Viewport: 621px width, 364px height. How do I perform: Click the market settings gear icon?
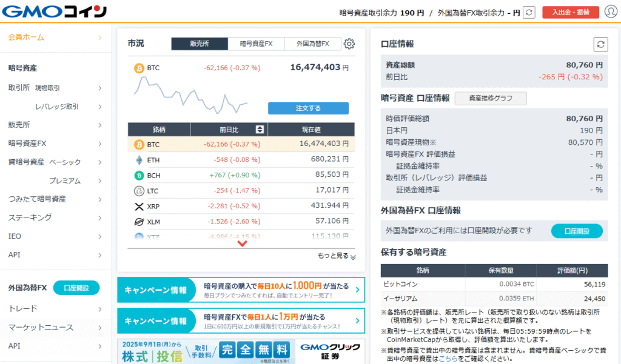click(x=349, y=44)
